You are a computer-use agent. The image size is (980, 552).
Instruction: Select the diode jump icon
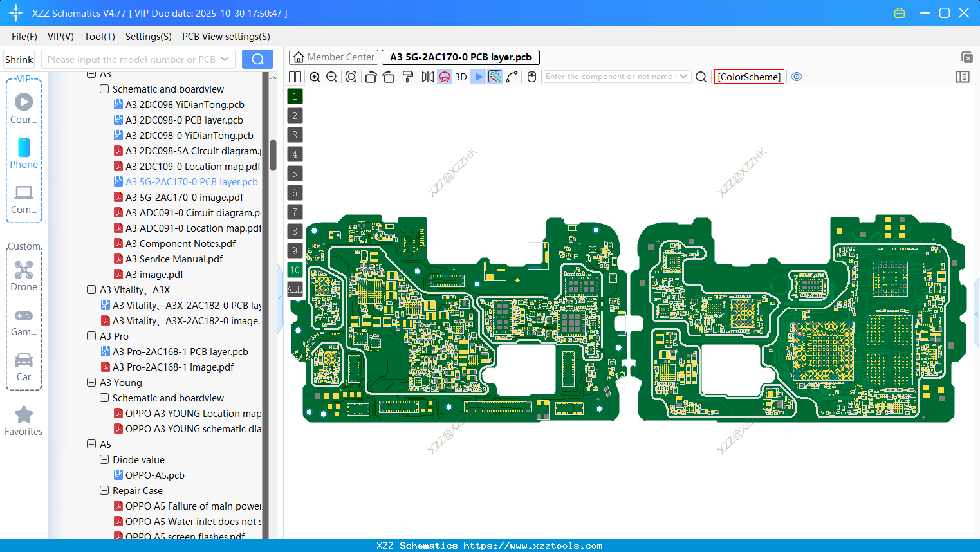pyautogui.click(x=479, y=77)
